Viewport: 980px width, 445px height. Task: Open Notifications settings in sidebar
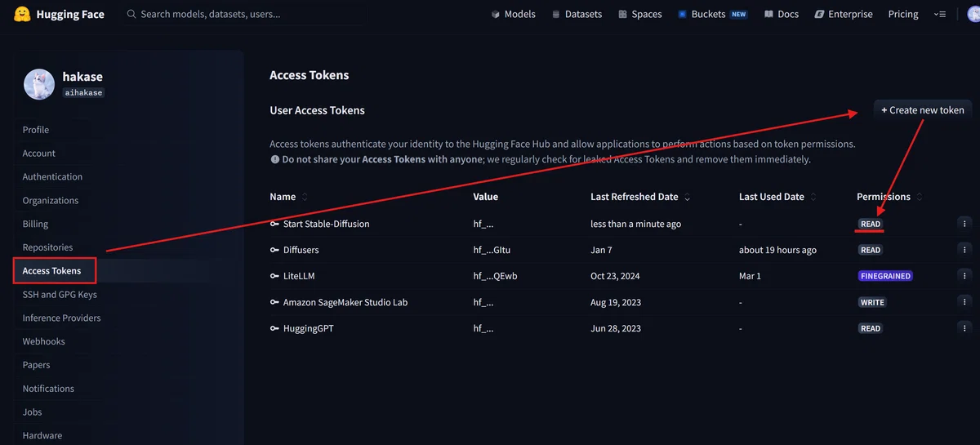[48, 389]
